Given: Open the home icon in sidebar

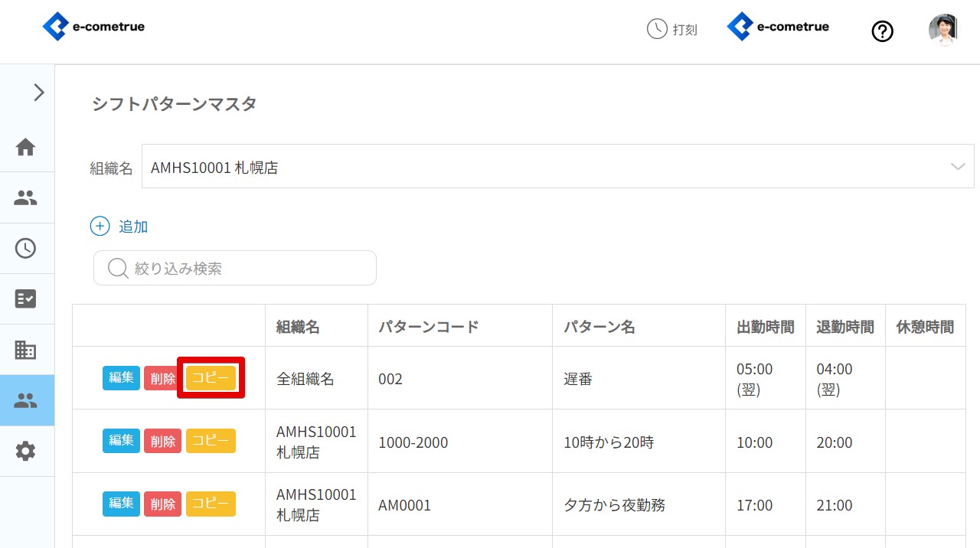Looking at the screenshot, I should [x=26, y=147].
